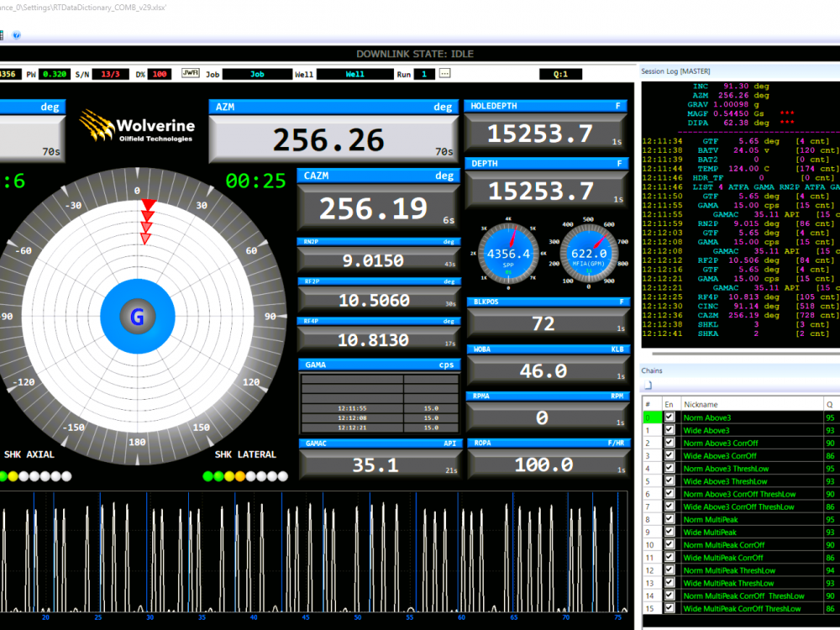
Task: Disable the Norm Above3 chain checkbox
Action: tap(669, 417)
